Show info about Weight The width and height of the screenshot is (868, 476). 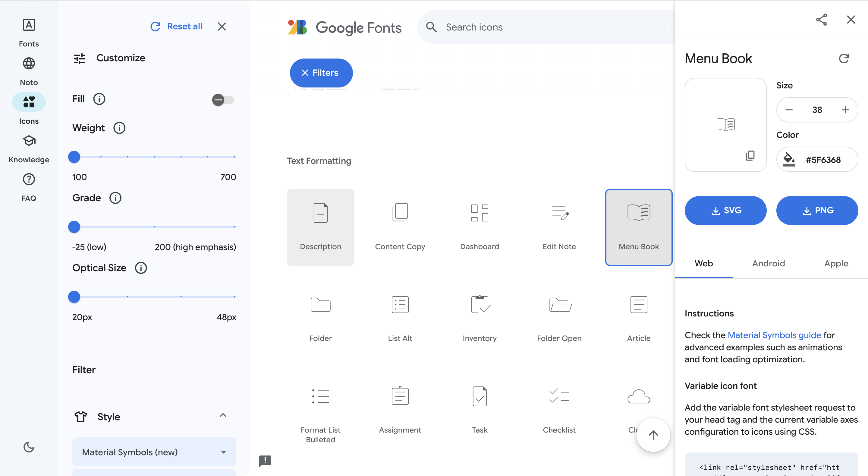(x=119, y=128)
